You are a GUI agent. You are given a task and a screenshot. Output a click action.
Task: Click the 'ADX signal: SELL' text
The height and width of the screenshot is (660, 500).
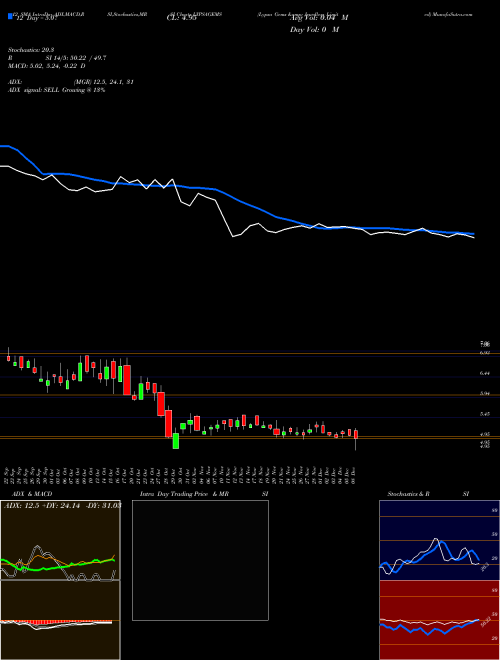[x=34, y=90]
